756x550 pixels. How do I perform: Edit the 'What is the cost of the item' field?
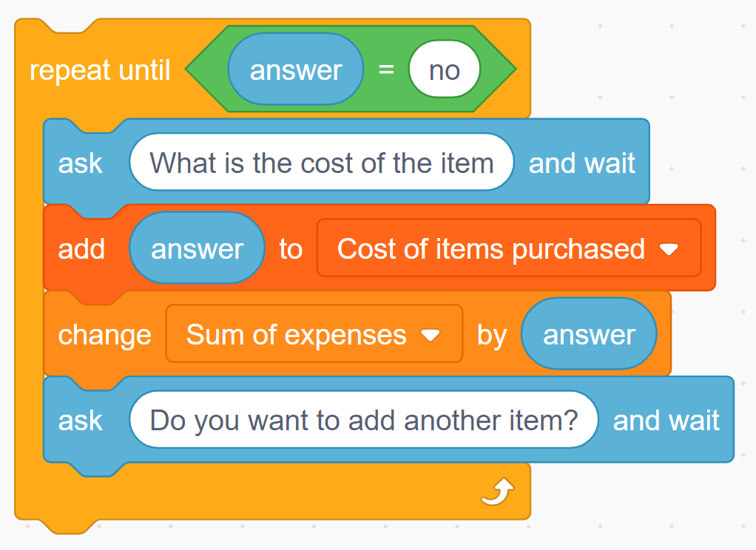[321, 163]
